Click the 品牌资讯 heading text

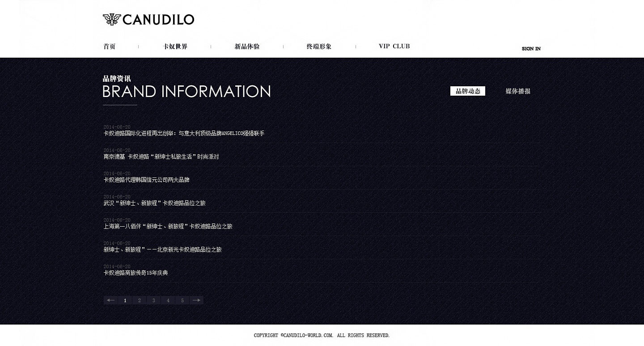[117, 79]
